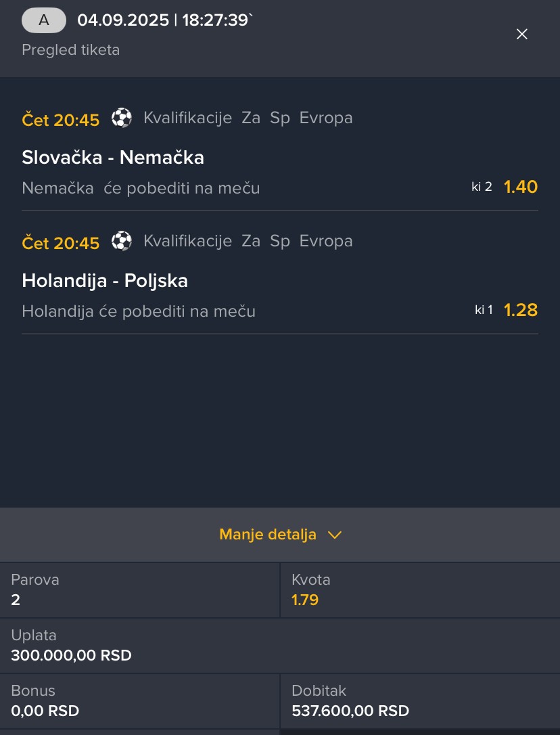This screenshot has width=560, height=735.
Task: Click the Bonus 0,00 RSD field
Action: 45,711
